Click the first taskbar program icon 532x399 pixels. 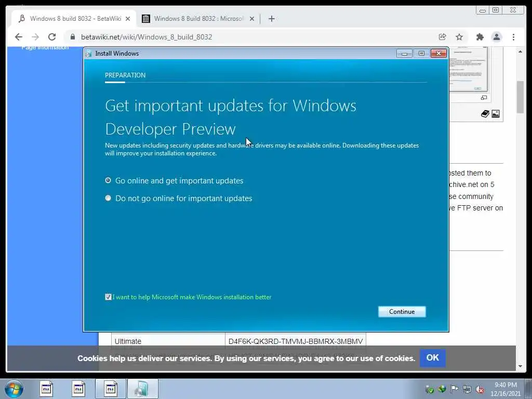tap(46, 389)
